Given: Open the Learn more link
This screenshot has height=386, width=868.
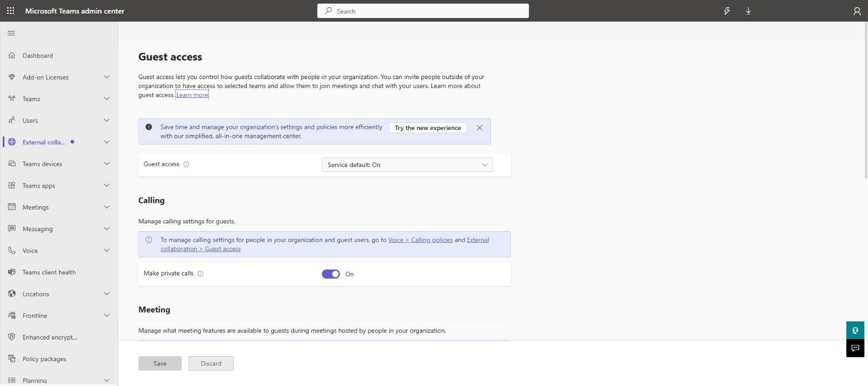Looking at the screenshot, I should tap(192, 95).
